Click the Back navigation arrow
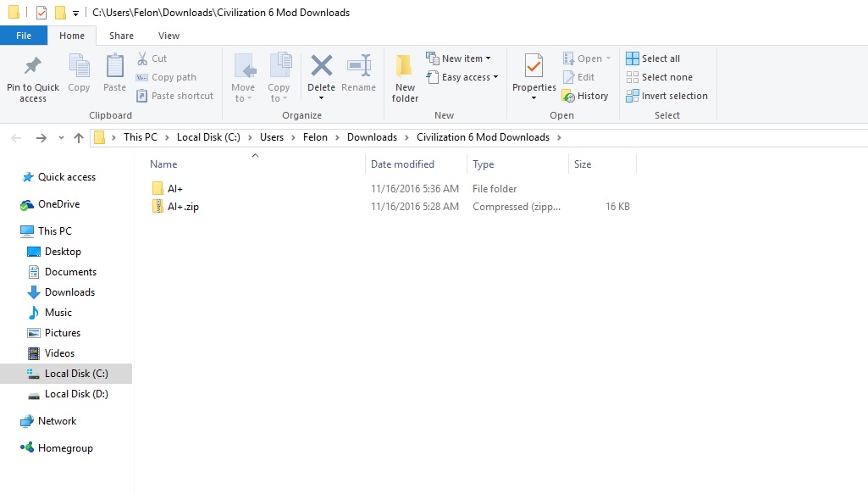Viewport: 868px width, 494px height. (x=16, y=138)
